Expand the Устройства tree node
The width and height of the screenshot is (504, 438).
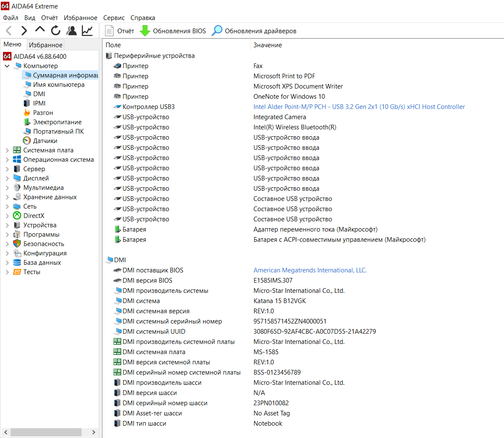click(x=7, y=225)
